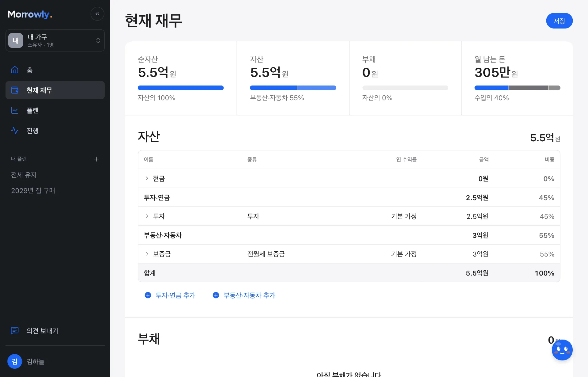Click the 기본 가정 value in the 투자 row

click(404, 216)
